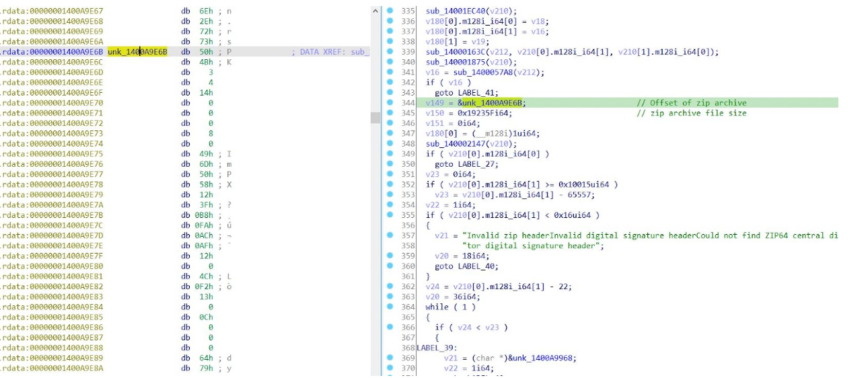Jump to sub_14000163C call
This screenshot has height=378, width=868.
(x=451, y=52)
